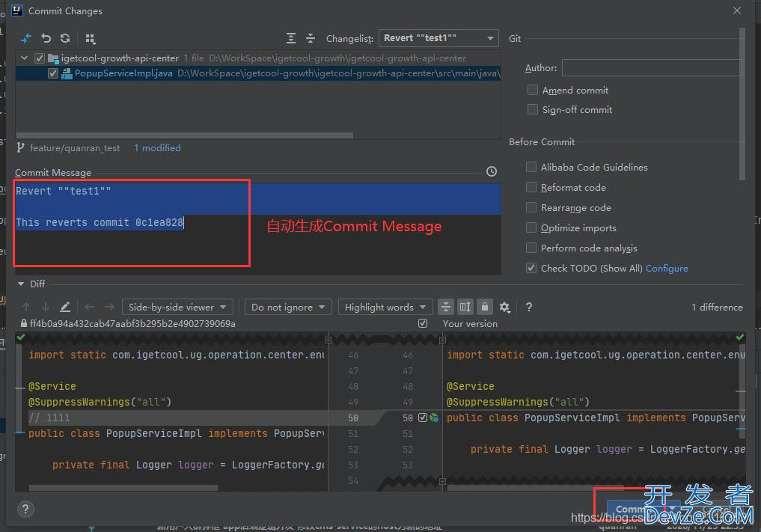Viewport: 761px width, 532px height.
Task: Select PopupServiceImpl.java file row
Action: click(257, 73)
